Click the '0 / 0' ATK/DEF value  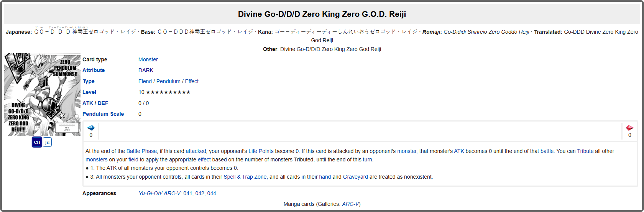144,103
